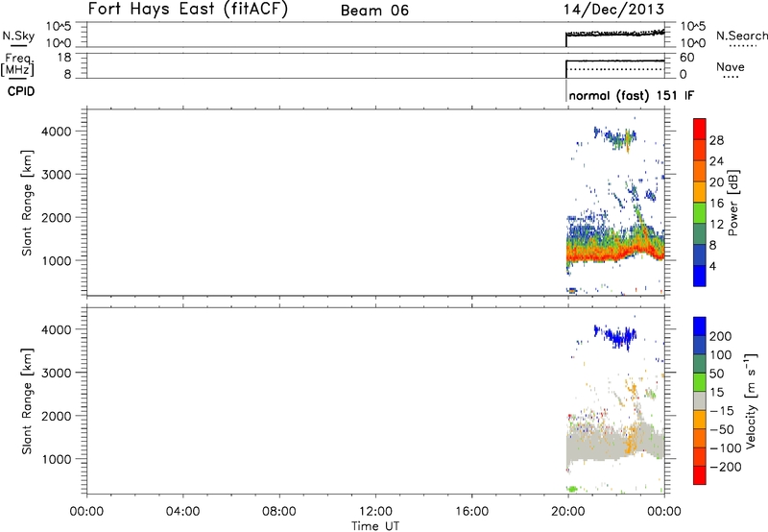The image size is (768, 532).
Task: Click the "Fort Hays East (fitACF)" plot title
Action: (x=187, y=9)
